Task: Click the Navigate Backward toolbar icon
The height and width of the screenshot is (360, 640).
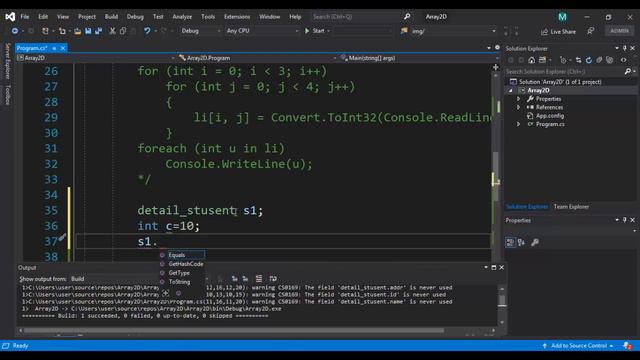Action: click(15, 31)
